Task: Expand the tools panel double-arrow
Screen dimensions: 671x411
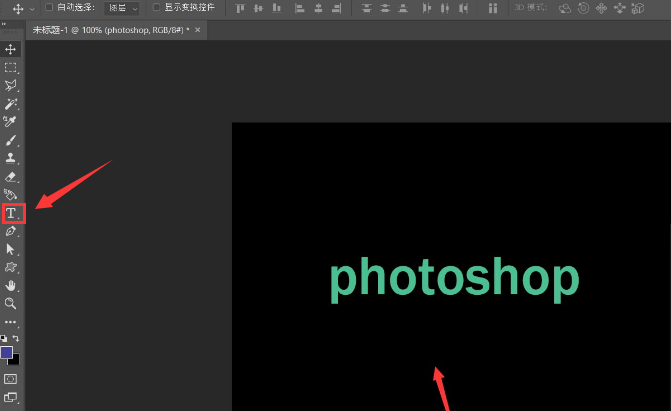Action: click(x=4, y=24)
